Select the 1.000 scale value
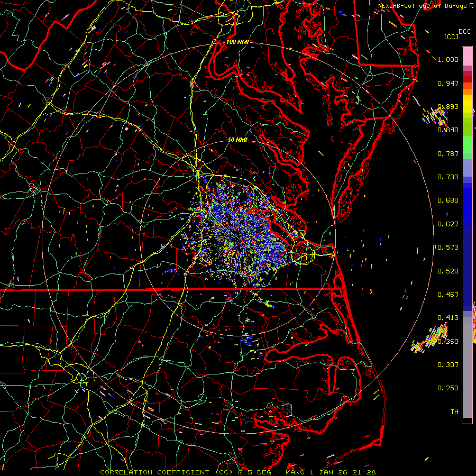This screenshot has height=476, width=476. [448, 59]
